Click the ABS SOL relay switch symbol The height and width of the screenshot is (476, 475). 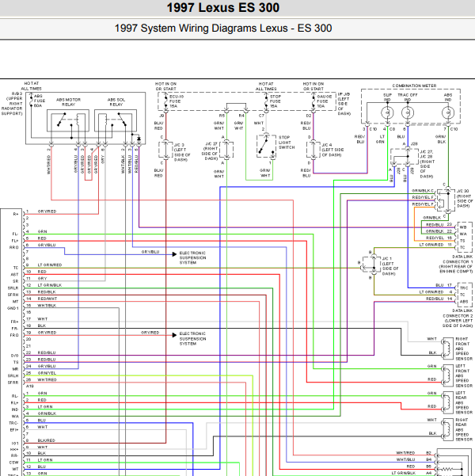(122, 120)
